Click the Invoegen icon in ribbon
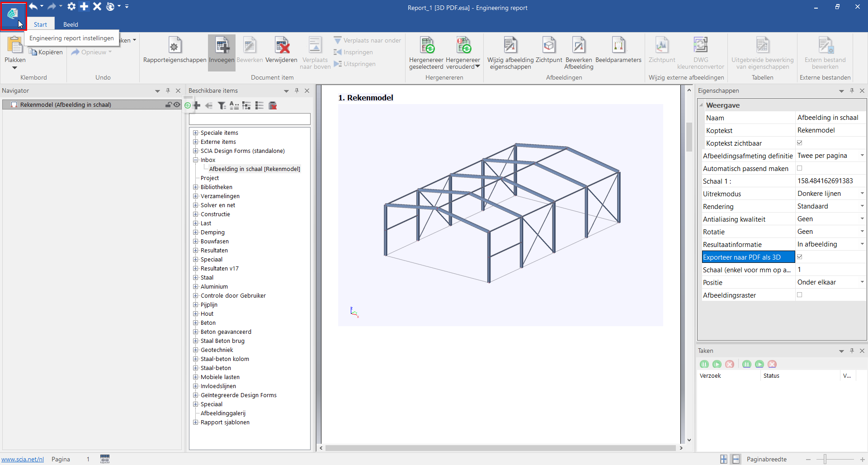This screenshot has width=868, height=465. [x=222, y=46]
